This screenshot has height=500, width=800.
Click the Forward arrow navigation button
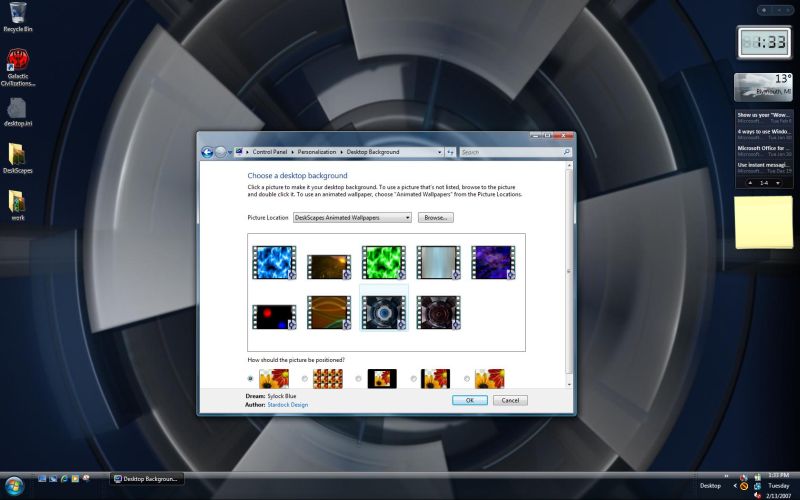220,152
